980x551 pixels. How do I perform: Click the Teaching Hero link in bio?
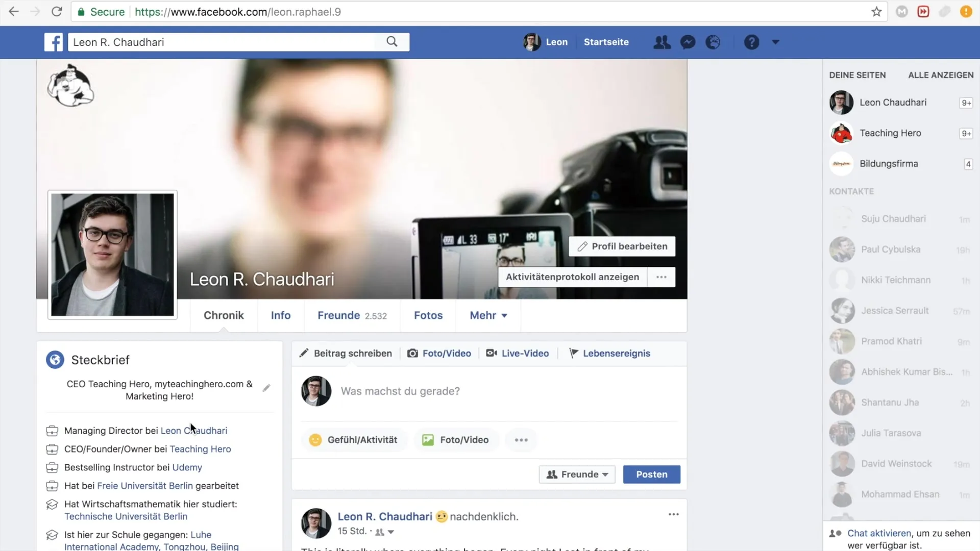[200, 449]
